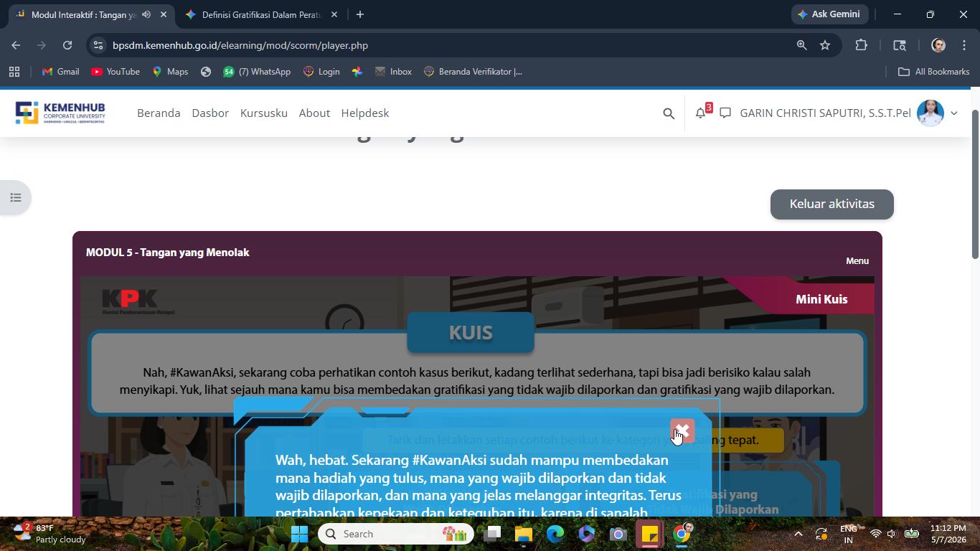
Task: Open the media controls icon
Action: pyautogui.click(x=900, y=45)
